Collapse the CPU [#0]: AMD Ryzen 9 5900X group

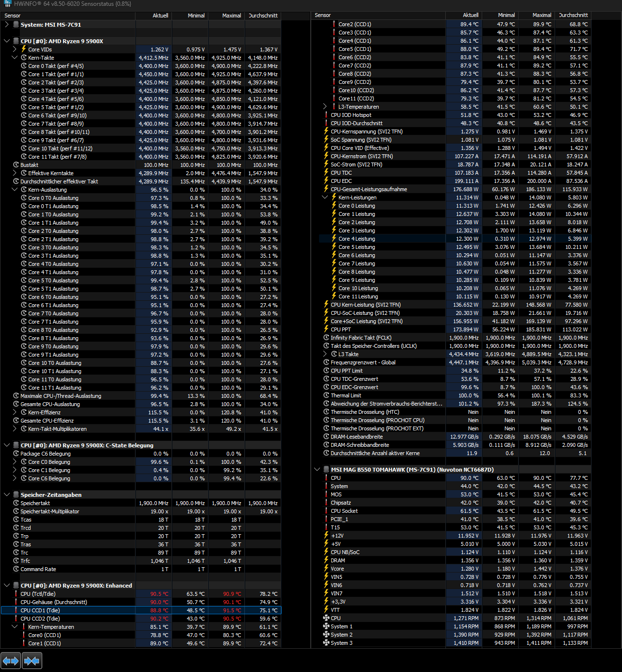tap(7, 41)
